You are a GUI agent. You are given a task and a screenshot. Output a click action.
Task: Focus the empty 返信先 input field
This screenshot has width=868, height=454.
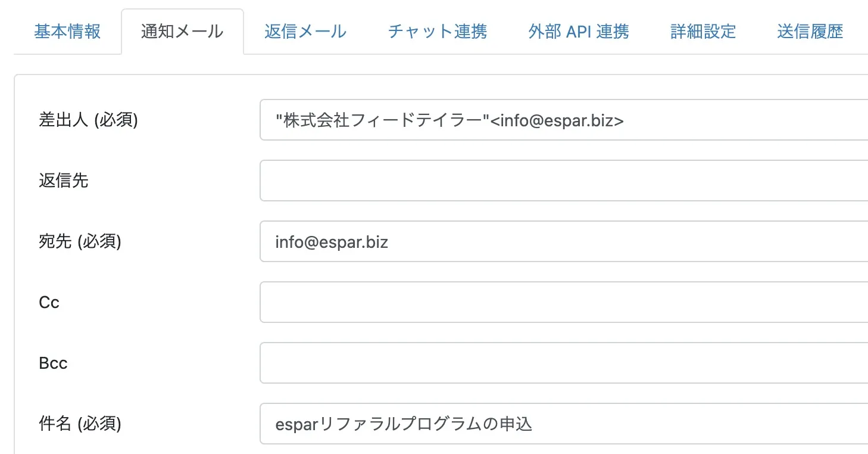[564, 181]
